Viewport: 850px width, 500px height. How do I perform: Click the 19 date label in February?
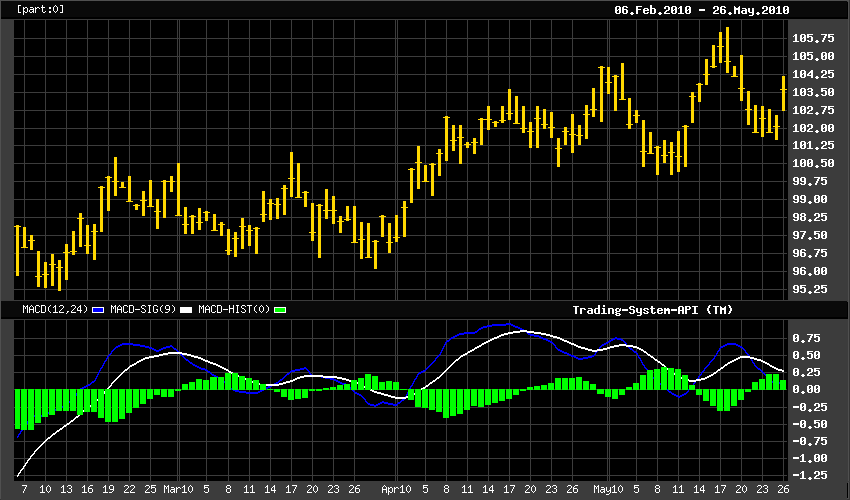[x=108, y=489]
